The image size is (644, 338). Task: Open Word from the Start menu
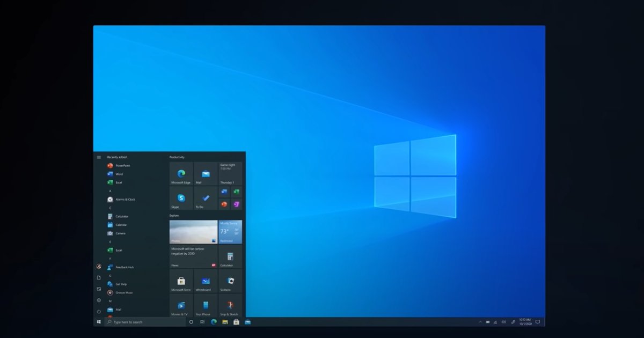coord(119,174)
